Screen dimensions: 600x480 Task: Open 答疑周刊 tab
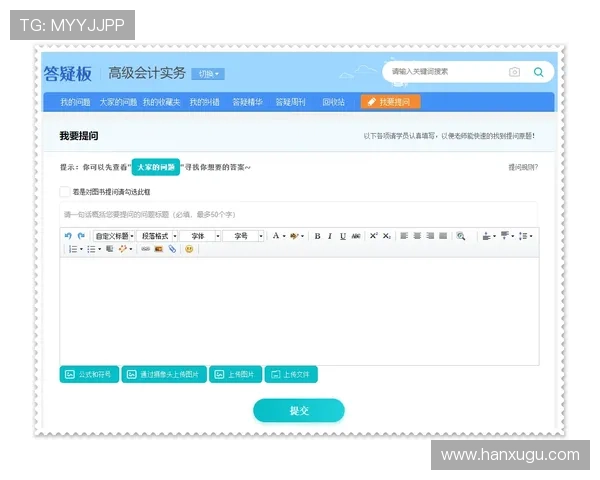290,102
